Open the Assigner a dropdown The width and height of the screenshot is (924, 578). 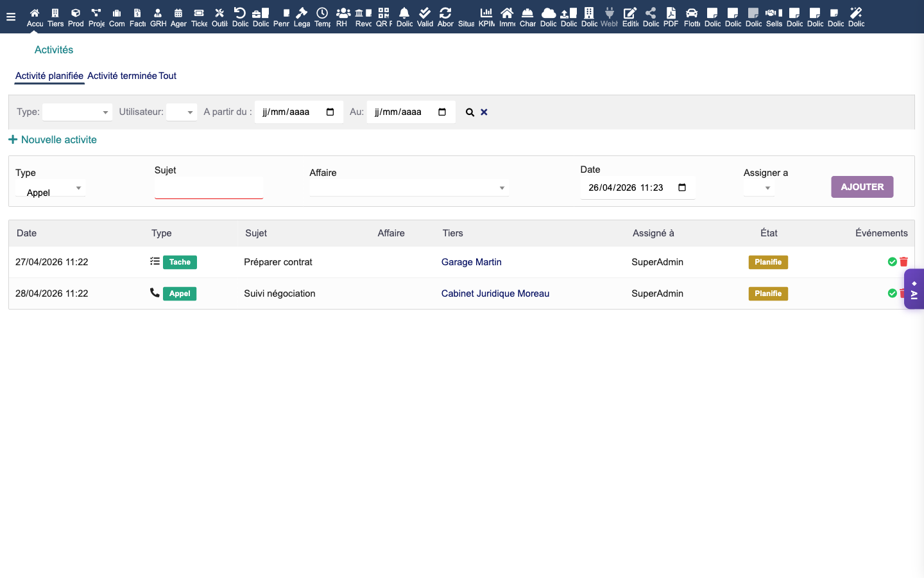coord(759,188)
